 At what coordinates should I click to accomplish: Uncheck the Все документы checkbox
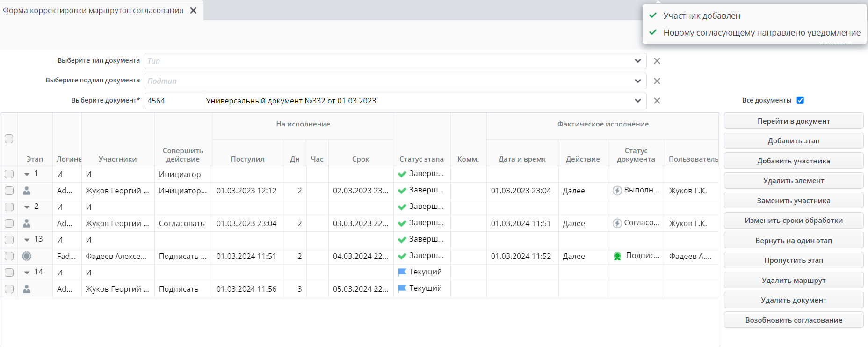coord(800,100)
